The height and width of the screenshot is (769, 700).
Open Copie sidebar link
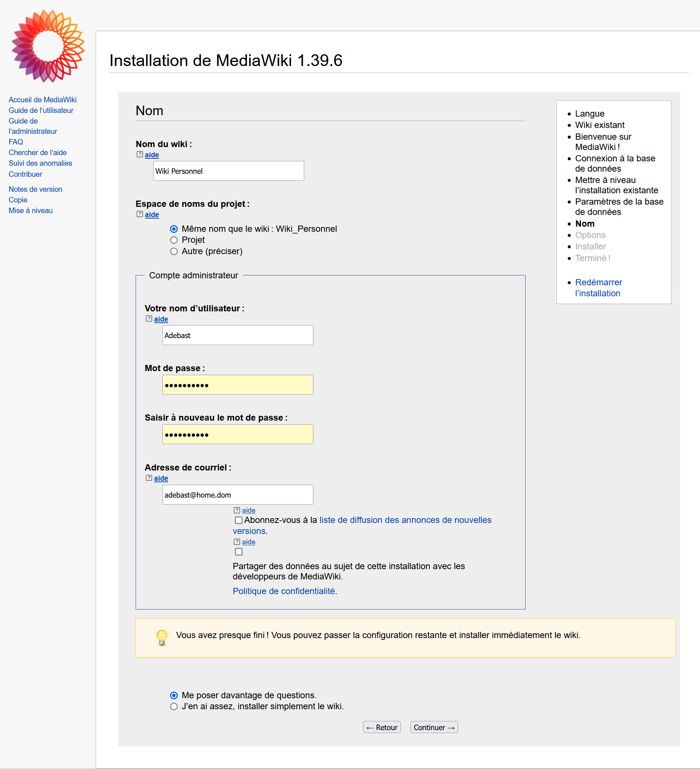click(x=18, y=200)
